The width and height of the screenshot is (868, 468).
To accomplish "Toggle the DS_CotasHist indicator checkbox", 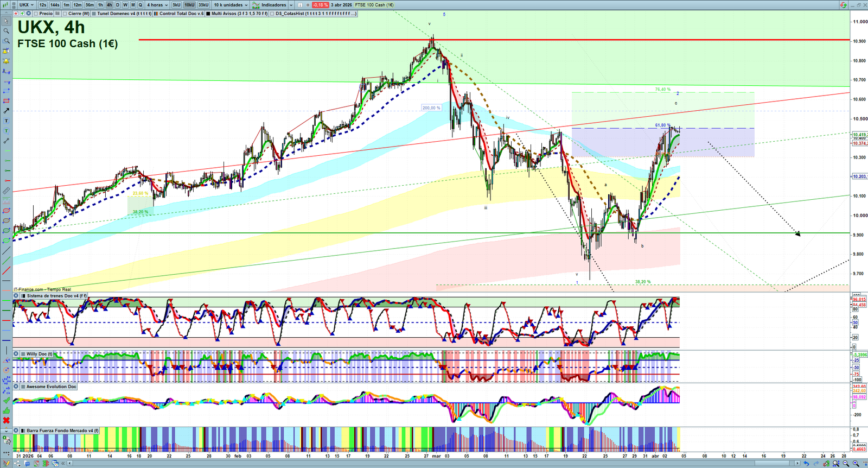I will tap(272, 14).
